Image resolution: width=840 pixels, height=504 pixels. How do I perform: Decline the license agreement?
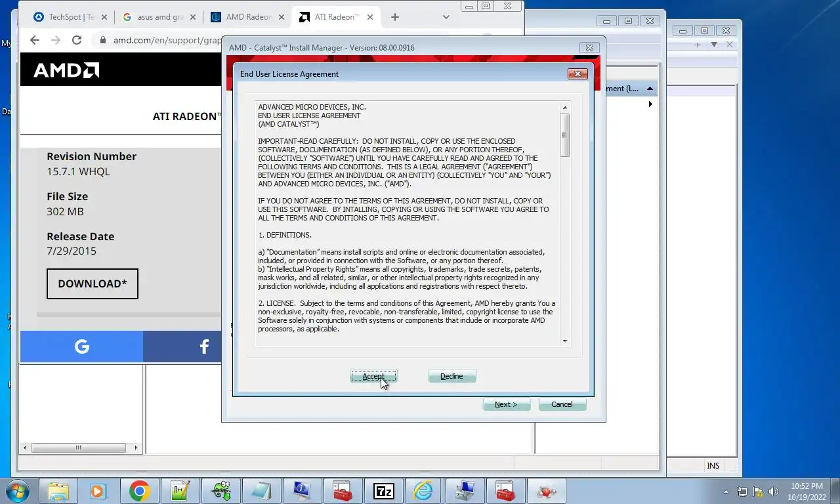(451, 376)
